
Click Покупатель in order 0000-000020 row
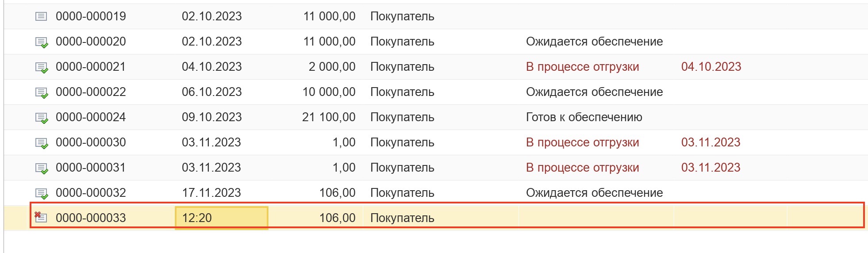tap(402, 42)
